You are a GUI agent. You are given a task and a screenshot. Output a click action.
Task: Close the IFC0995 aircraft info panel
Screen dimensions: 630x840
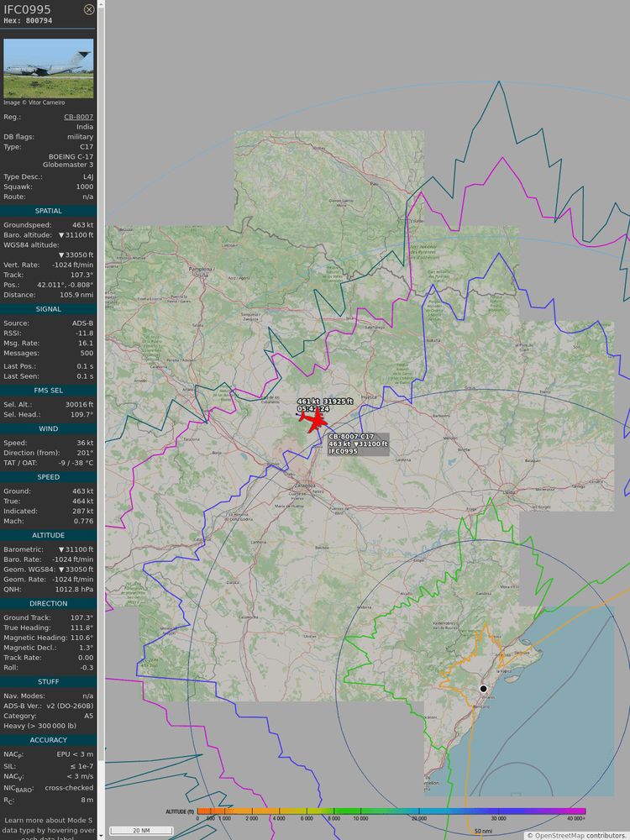pos(90,9)
